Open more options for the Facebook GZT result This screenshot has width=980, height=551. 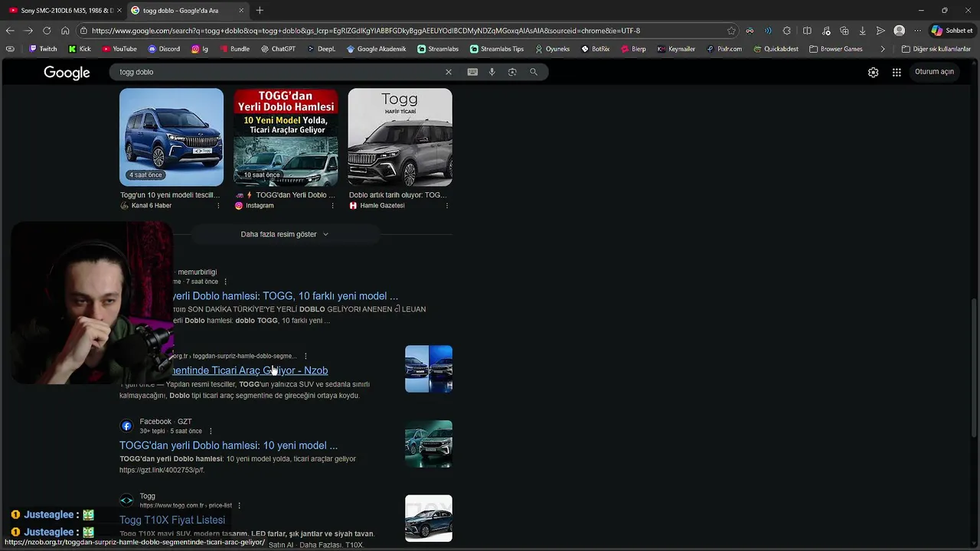pyautogui.click(x=210, y=431)
